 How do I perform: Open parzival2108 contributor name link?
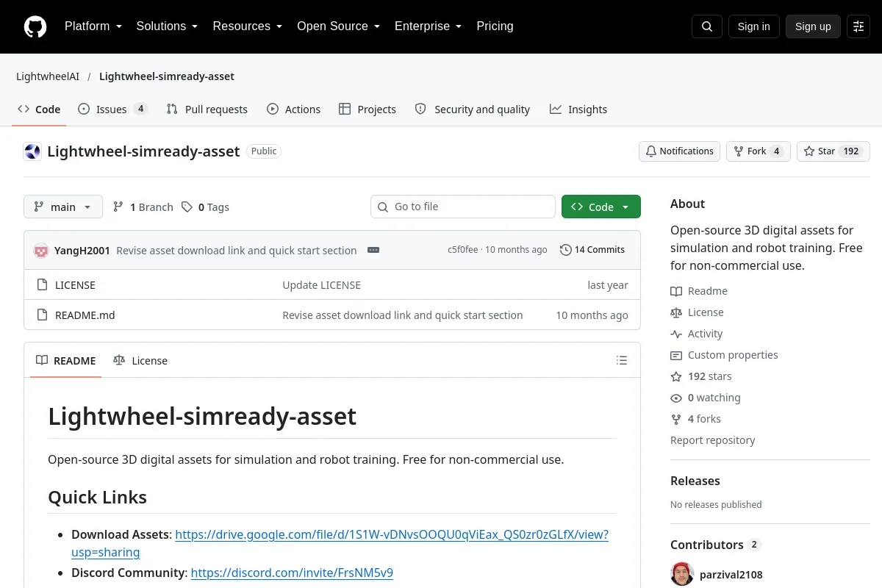[x=732, y=575]
